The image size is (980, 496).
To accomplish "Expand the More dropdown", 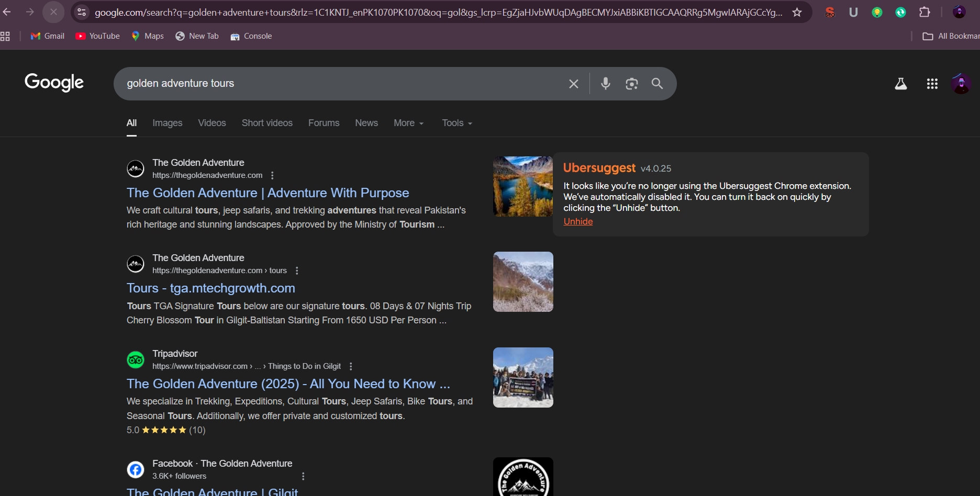I will (409, 123).
